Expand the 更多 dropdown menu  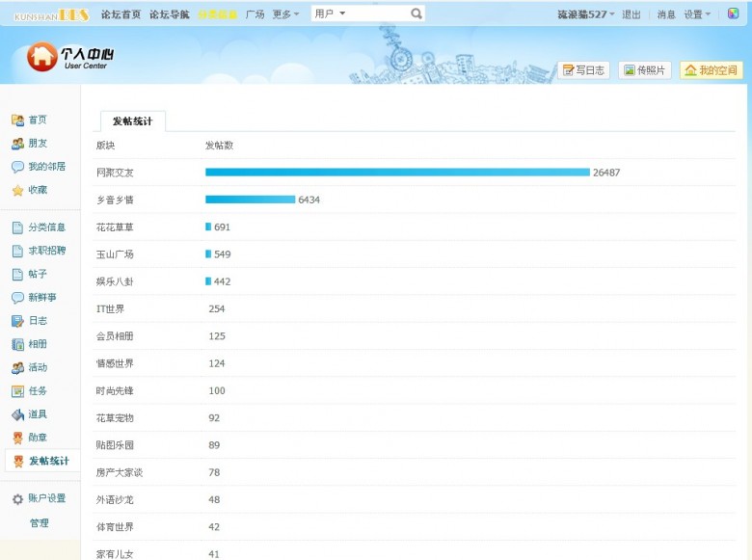pos(285,14)
